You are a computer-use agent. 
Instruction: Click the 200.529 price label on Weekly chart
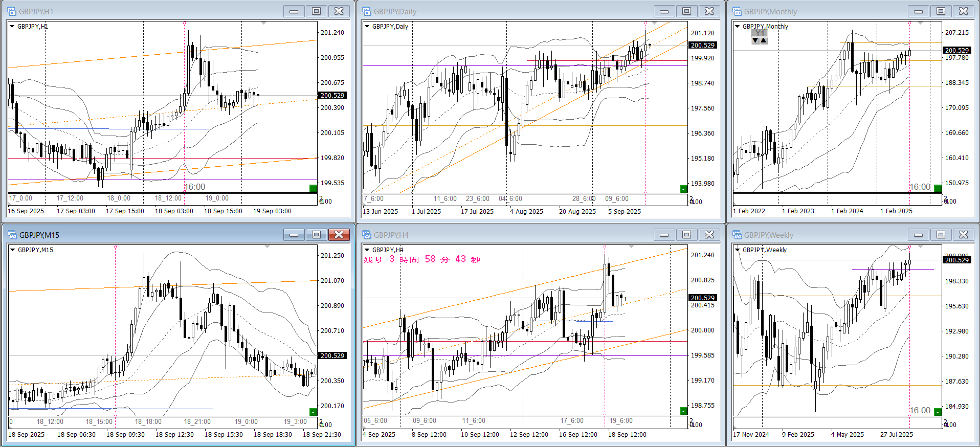click(x=956, y=260)
